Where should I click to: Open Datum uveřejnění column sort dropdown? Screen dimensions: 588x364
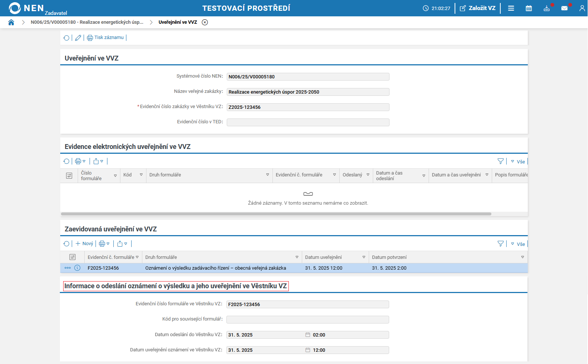[x=364, y=257]
